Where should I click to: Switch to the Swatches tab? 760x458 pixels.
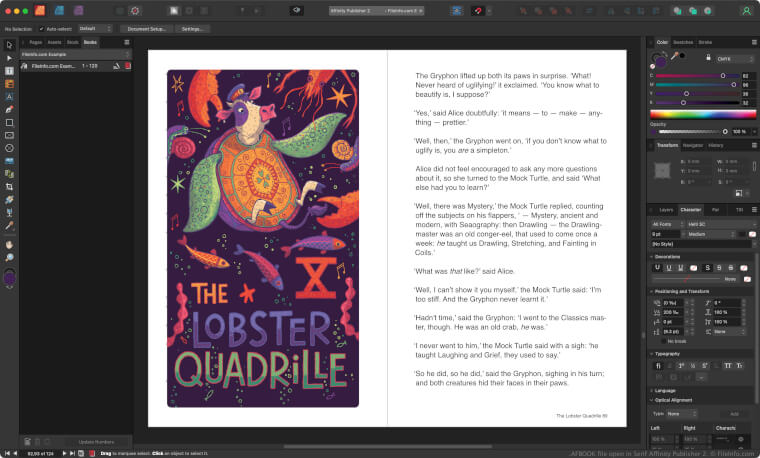(683, 42)
